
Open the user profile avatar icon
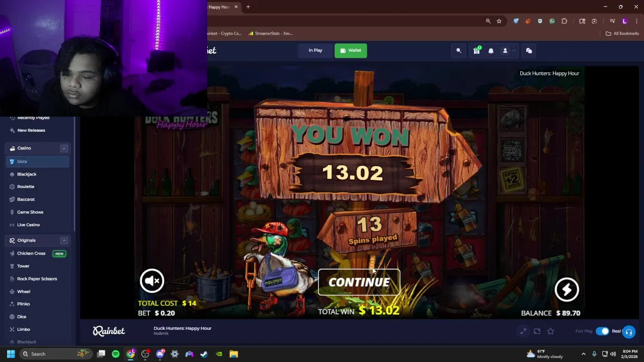[505, 51]
